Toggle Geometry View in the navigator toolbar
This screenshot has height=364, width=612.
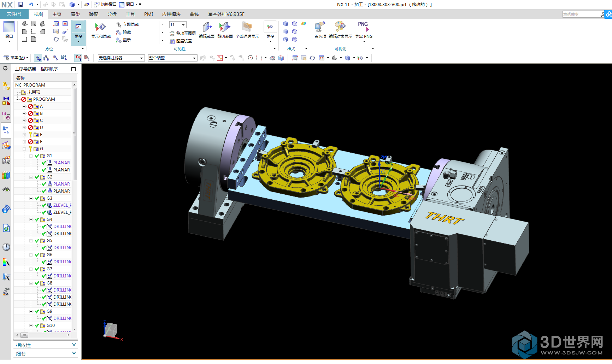(55, 58)
